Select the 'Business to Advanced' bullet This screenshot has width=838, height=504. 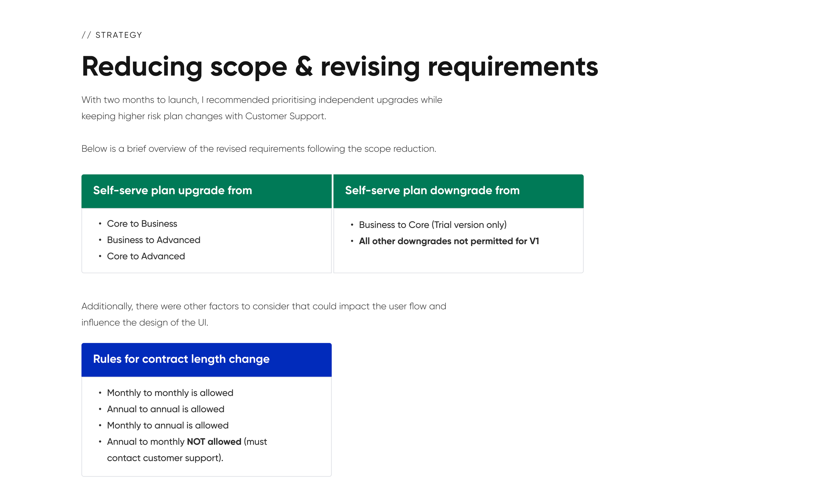point(153,240)
